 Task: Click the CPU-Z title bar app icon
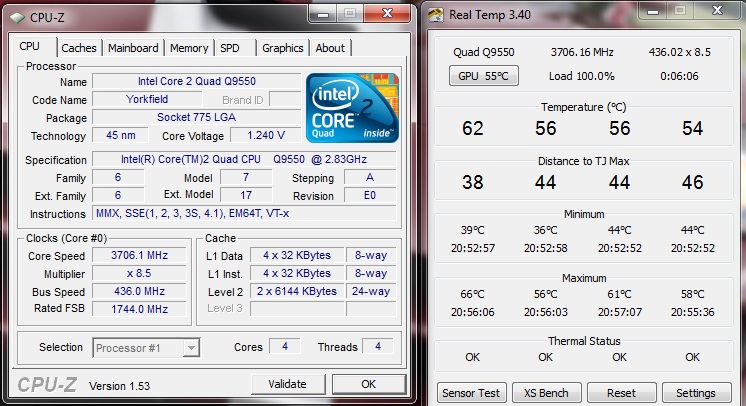pyautogui.click(x=18, y=18)
